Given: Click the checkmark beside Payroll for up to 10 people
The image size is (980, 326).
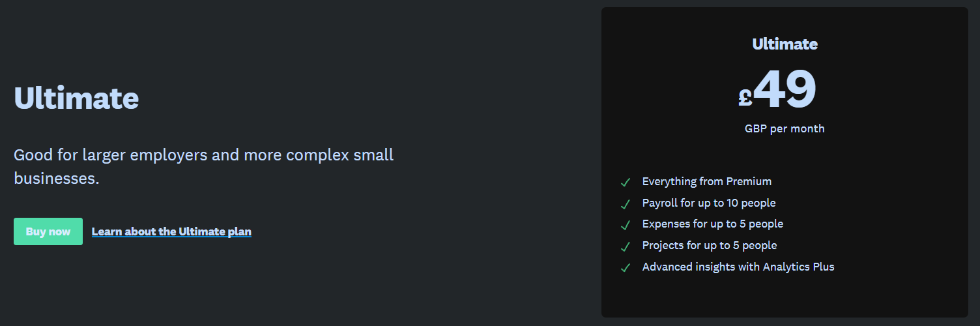Looking at the screenshot, I should point(626,204).
